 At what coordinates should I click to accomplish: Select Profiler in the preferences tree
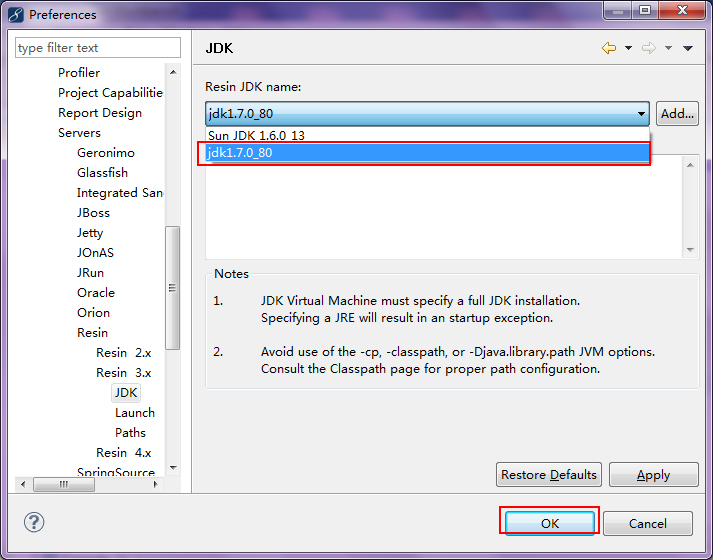pos(79,73)
